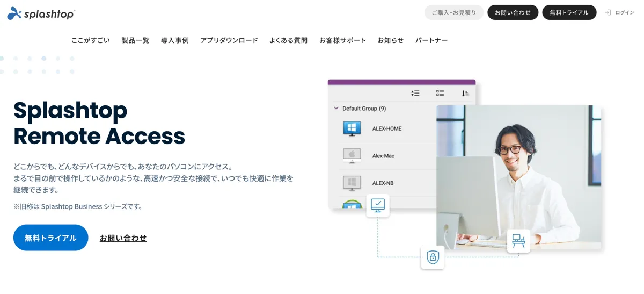The image size is (644, 294).
Task: Click the ご購入・お見積り header button
Action: 453,12
